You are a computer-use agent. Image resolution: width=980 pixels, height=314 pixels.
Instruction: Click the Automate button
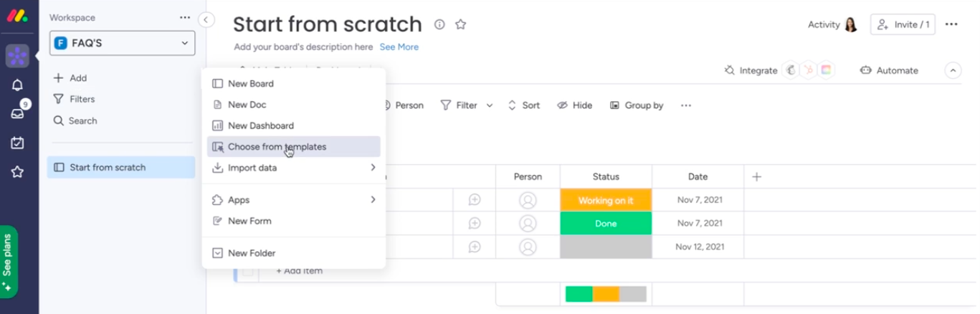tap(889, 70)
